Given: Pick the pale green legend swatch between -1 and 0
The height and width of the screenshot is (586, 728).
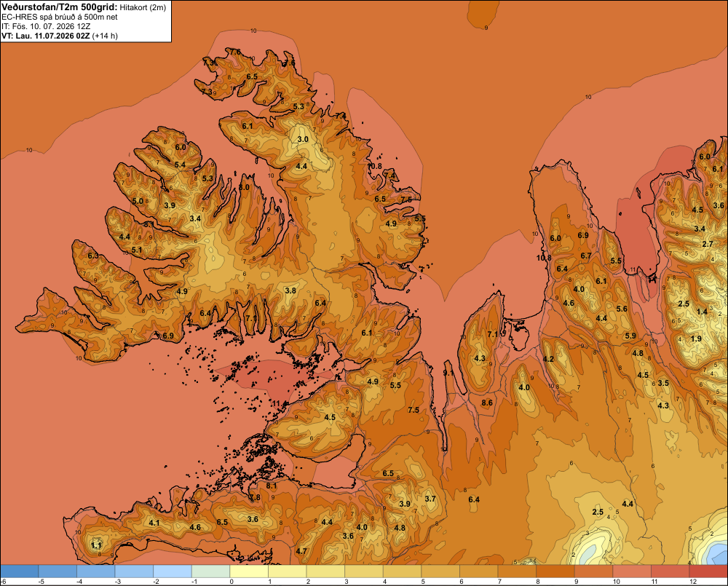Looking at the screenshot, I should click(211, 571).
